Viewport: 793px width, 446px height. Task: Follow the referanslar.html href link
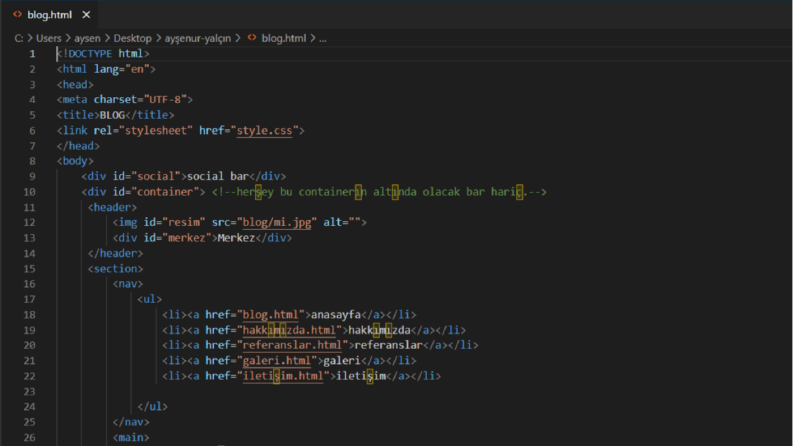(x=292, y=345)
